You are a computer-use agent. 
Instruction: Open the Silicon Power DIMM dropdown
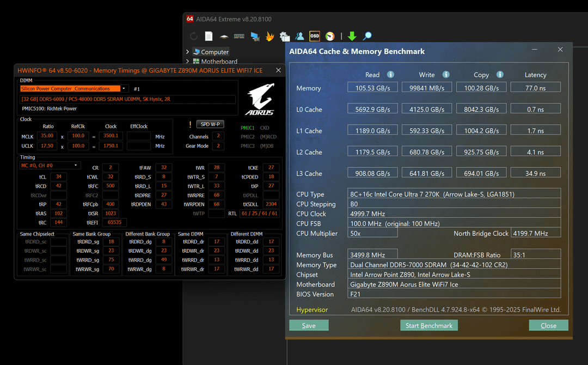(x=124, y=89)
